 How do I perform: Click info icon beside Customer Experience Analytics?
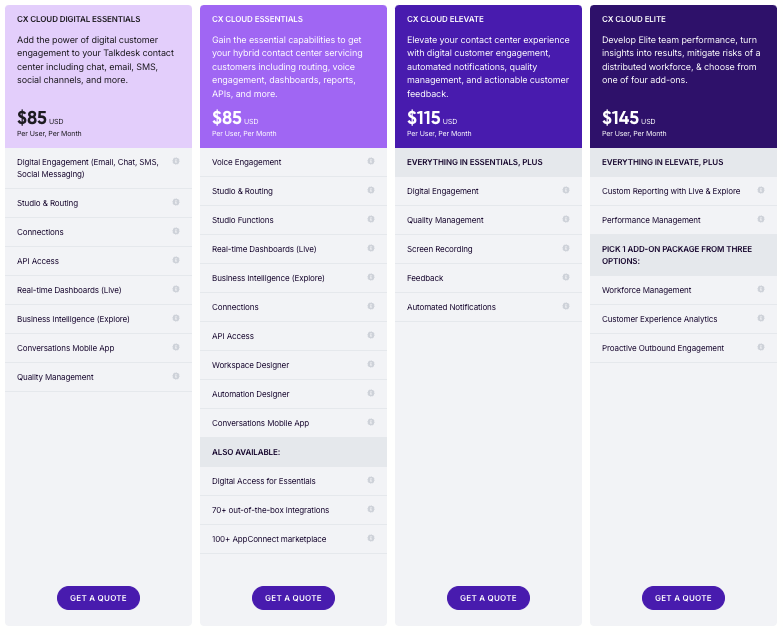point(761,318)
